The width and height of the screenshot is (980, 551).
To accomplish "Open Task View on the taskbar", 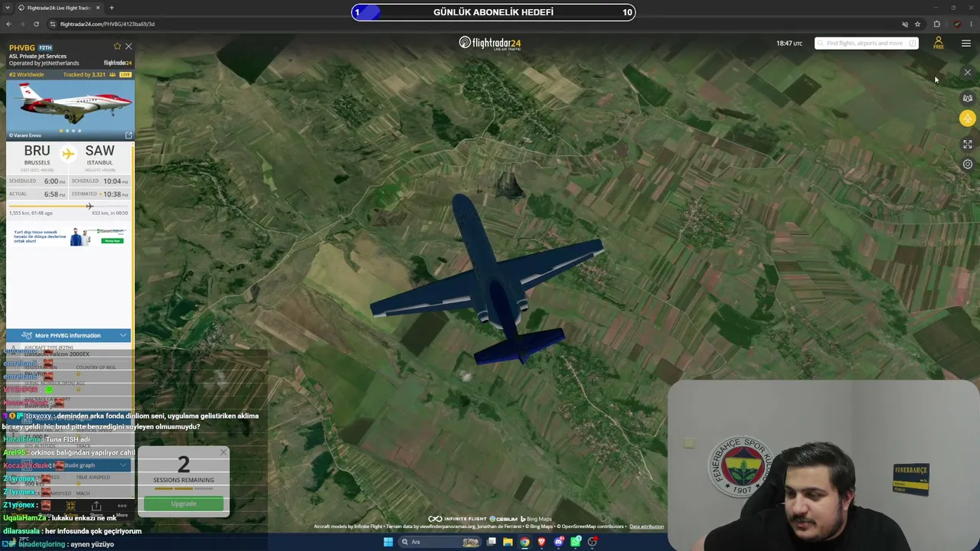I will [x=491, y=542].
